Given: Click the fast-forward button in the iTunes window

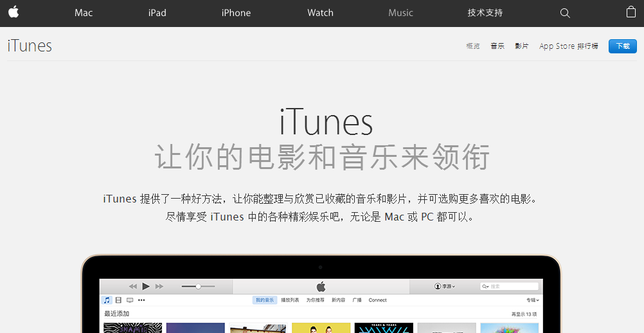Looking at the screenshot, I should [159, 286].
